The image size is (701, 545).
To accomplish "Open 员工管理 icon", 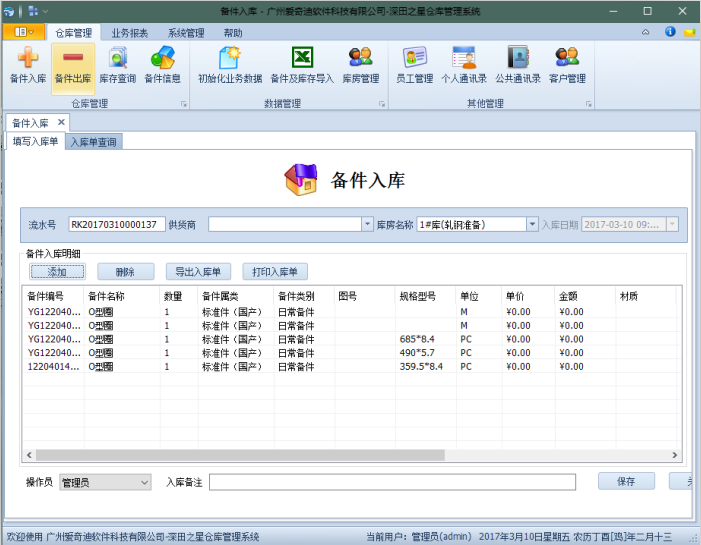I will (x=414, y=65).
